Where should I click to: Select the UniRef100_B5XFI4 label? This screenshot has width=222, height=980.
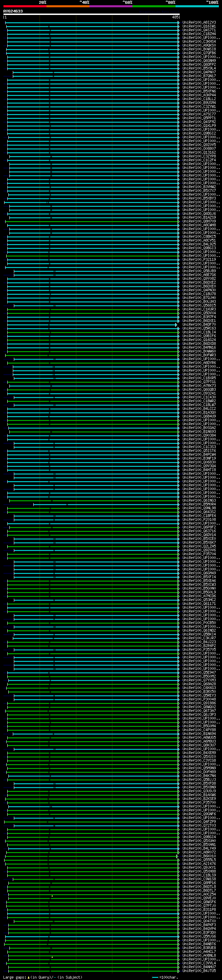tap(199, 577)
